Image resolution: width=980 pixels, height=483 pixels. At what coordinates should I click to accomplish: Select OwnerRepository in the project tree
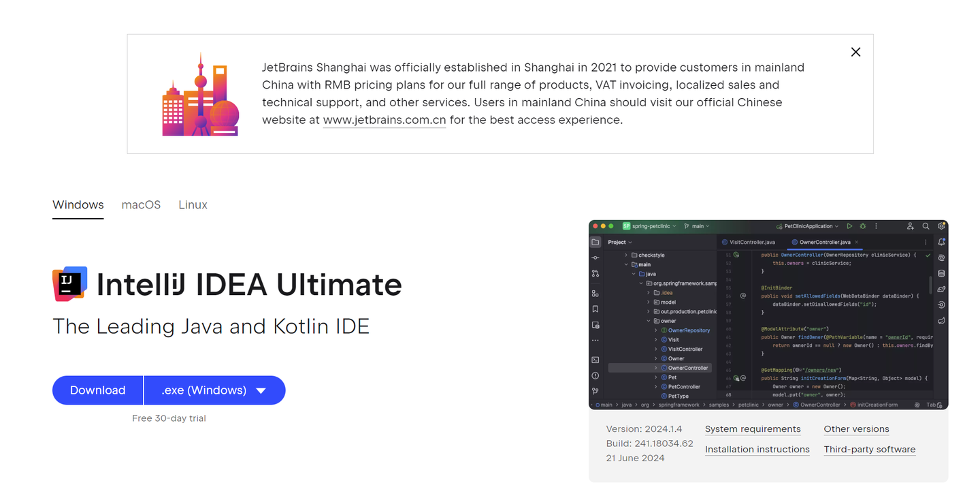[x=685, y=330]
